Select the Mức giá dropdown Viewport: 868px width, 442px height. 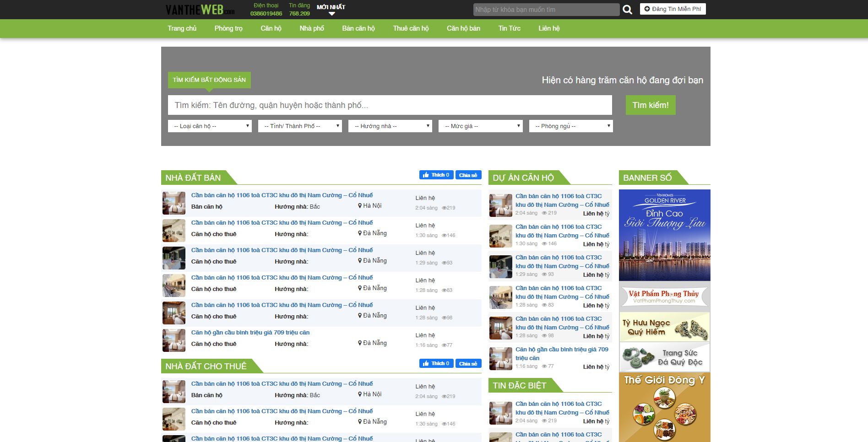coord(480,126)
